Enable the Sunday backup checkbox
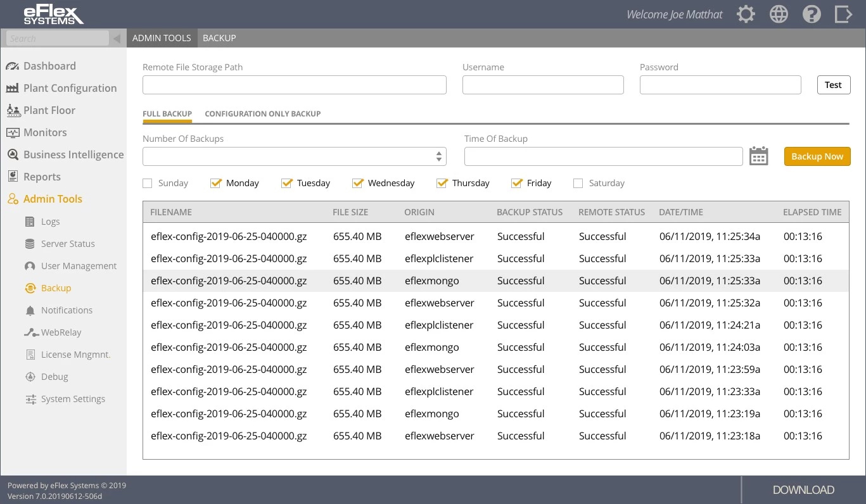The height and width of the screenshot is (504, 866). click(x=148, y=184)
